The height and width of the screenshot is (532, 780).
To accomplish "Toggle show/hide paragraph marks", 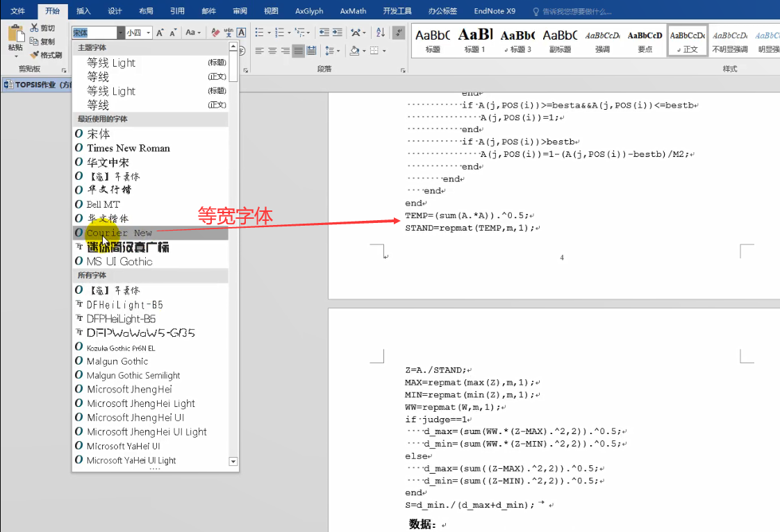I will (x=399, y=33).
